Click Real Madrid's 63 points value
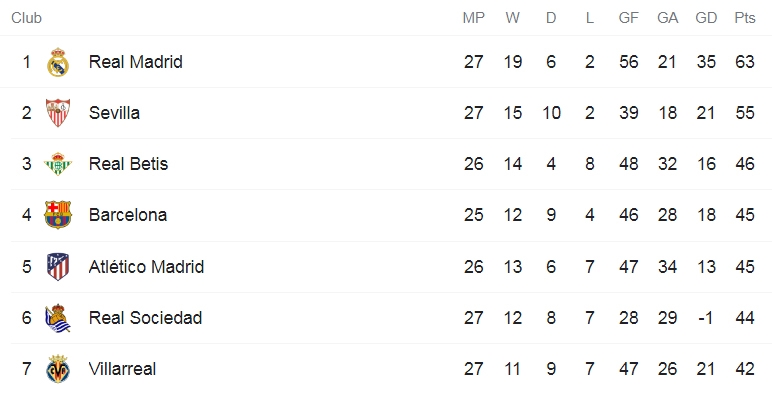 pyautogui.click(x=745, y=62)
